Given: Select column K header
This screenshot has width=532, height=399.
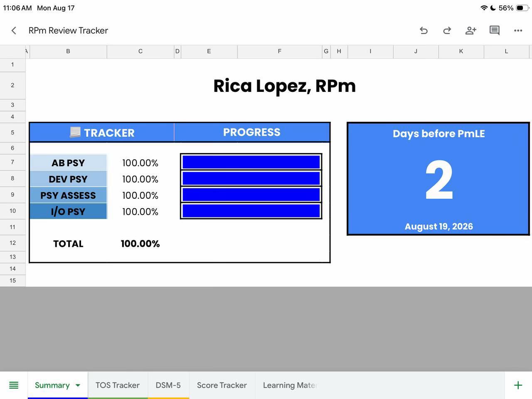Looking at the screenshot, I should [461, 51].
